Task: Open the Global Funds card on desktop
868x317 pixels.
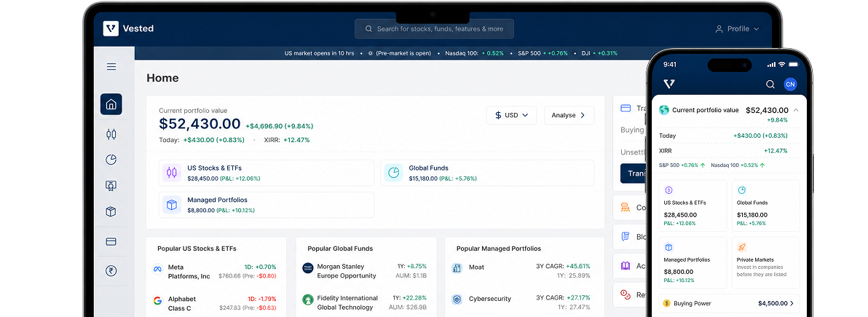Action: pyautogui.click(x=487, y=173)
